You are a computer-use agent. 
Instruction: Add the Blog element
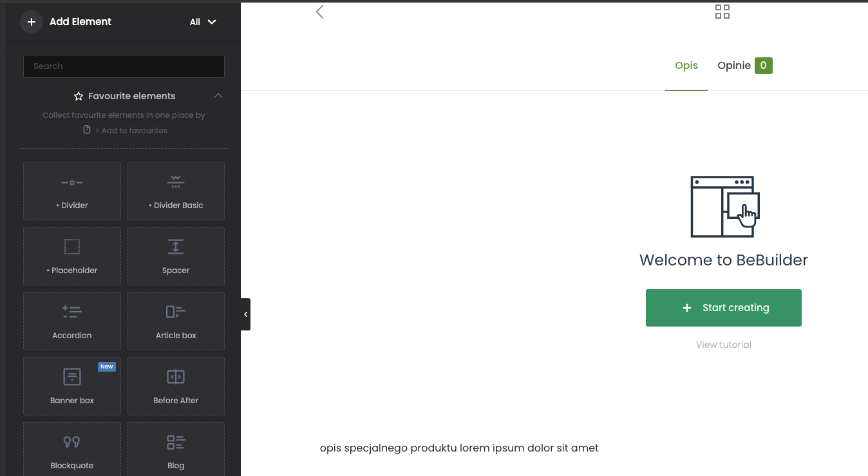176,450
